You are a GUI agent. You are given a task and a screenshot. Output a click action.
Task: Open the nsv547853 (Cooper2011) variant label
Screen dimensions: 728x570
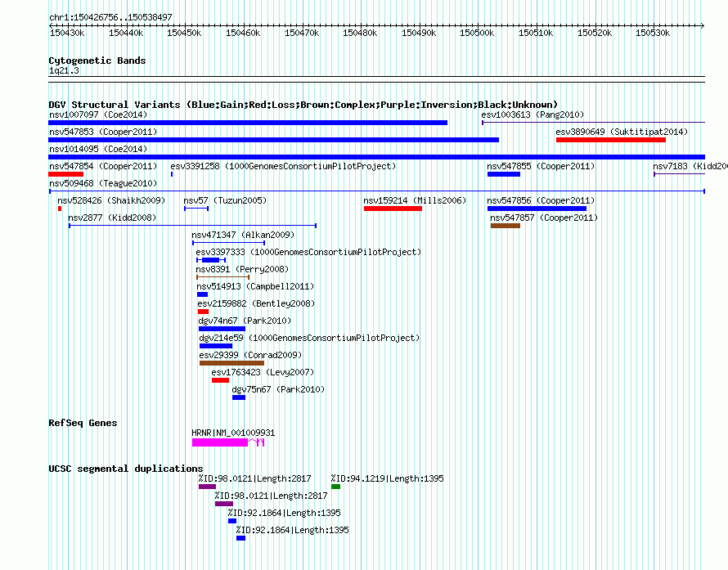pos(103,132)
